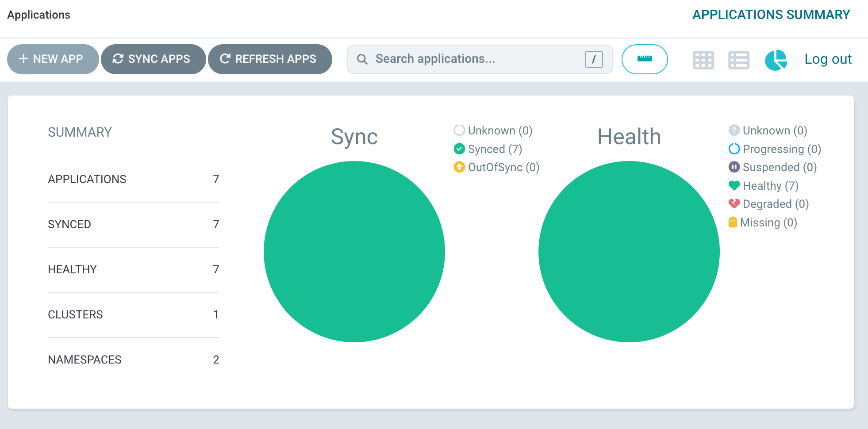Click the sync arrows icon in SYNC APPS
Image resolution: width=868 pixels, height=429 pixels.
click(x=118, y=59)
